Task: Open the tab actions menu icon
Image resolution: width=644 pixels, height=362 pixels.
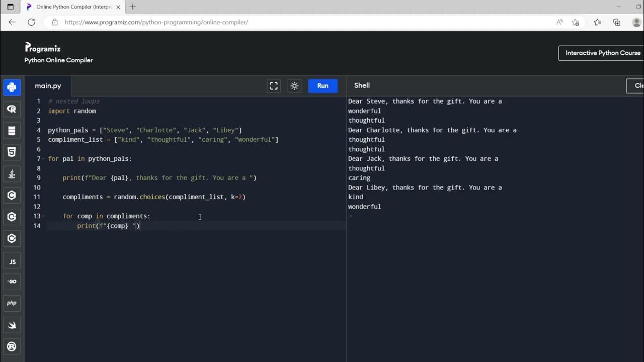Action: 11,7
